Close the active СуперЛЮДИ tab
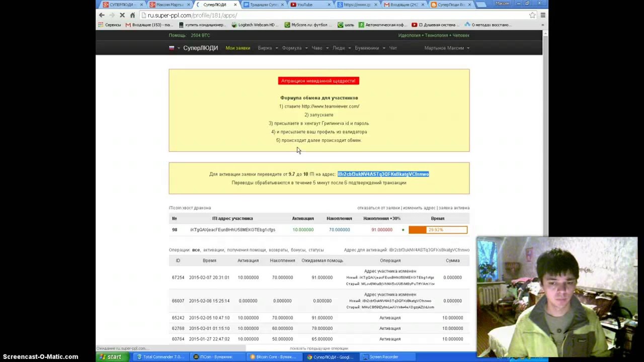 [235, 5]
